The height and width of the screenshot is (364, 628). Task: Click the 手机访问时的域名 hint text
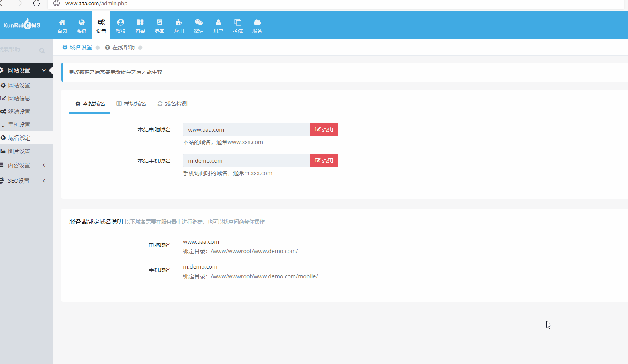coord(227,173)
